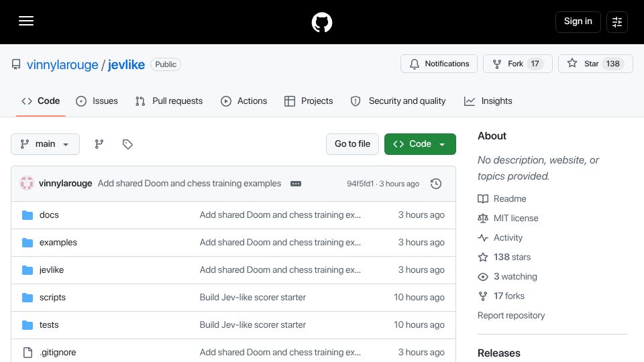Open commit hash 94f5fd1

pos(360,184)
